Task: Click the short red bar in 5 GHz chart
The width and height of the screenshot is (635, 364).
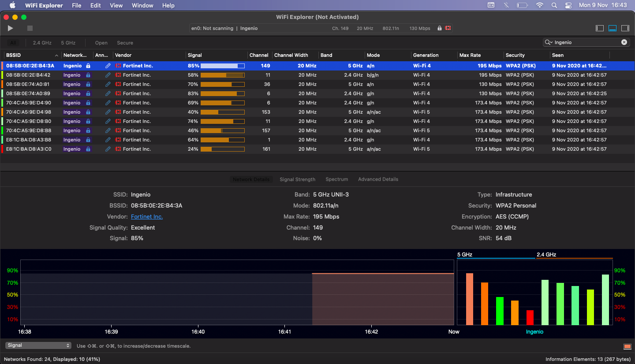Action: click(530, 317)
